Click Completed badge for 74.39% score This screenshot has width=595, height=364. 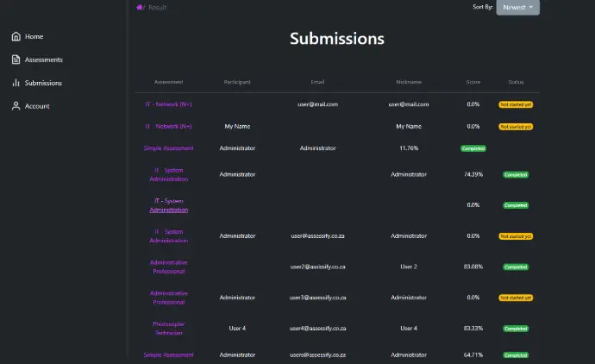[516, 174]
